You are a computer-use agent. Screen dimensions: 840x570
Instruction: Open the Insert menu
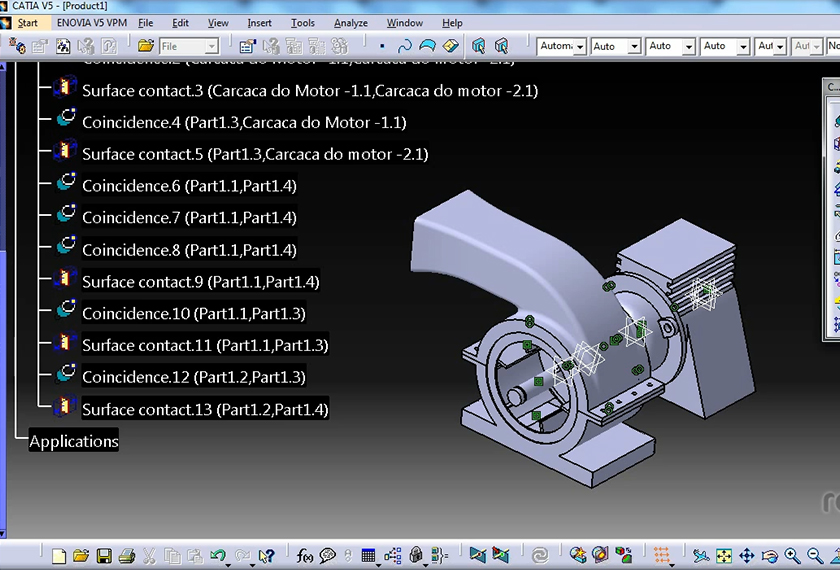tap(259, 22)
